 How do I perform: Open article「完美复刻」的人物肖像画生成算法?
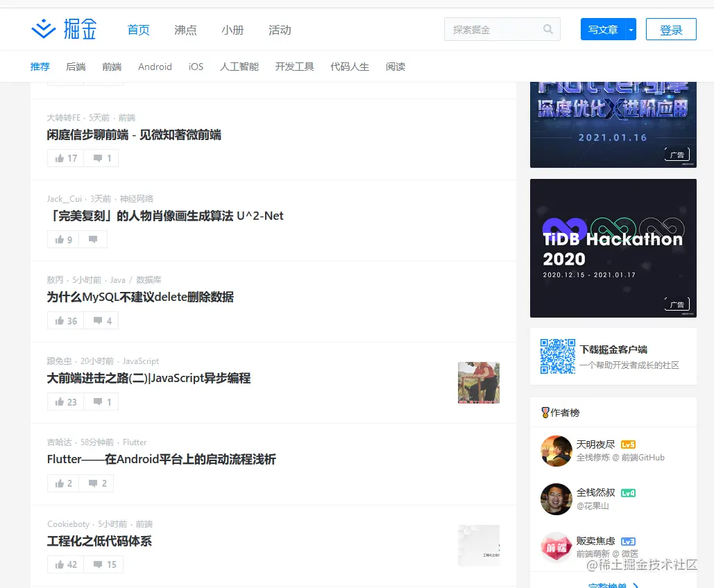[x=165, y=216]
